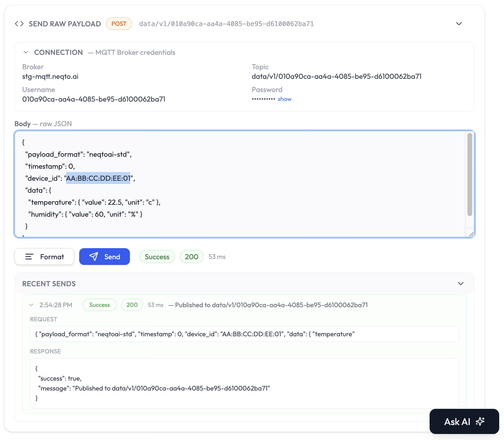Click the masked password dots
Viewport: 504px width, 440px height.
point(263,99)
